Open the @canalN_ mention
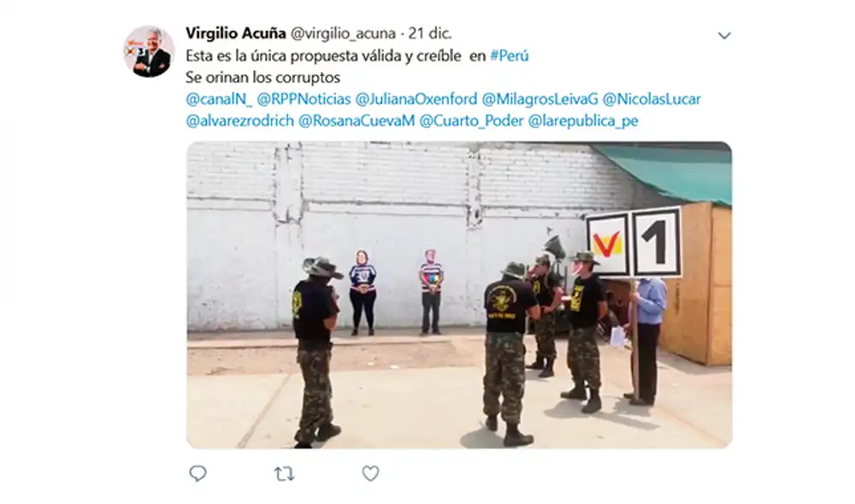The image size is (855, 504). (x=219, y=99)
